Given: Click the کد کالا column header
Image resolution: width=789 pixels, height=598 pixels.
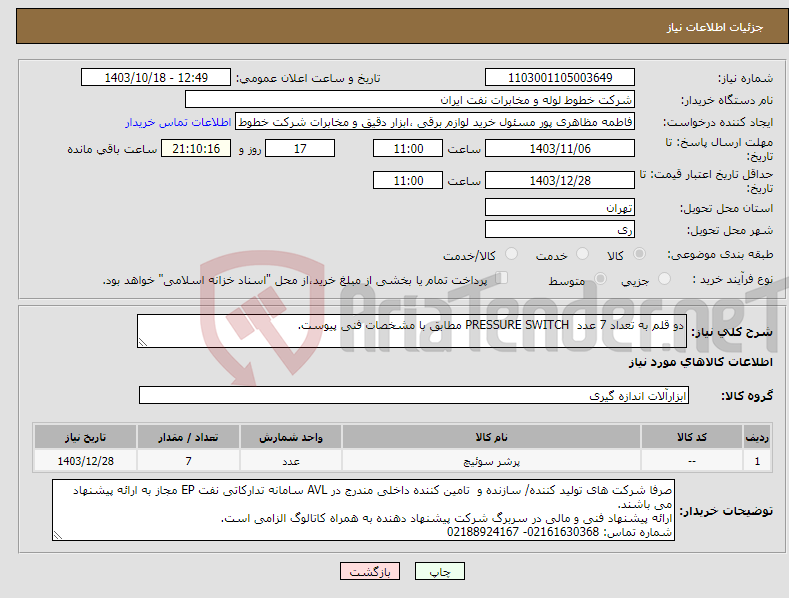Looking at the screenshot, I should pyautogui.click(x=692, y=437).
